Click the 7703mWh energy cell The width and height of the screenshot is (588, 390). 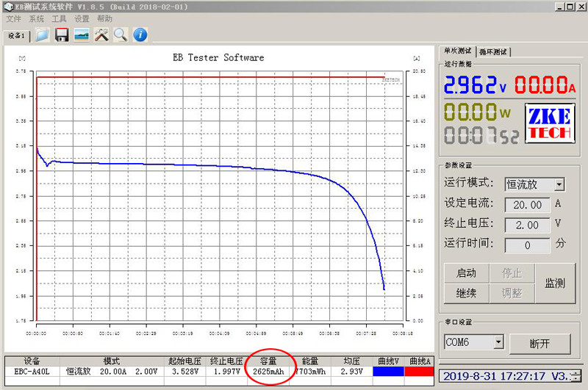pos(310,372)
